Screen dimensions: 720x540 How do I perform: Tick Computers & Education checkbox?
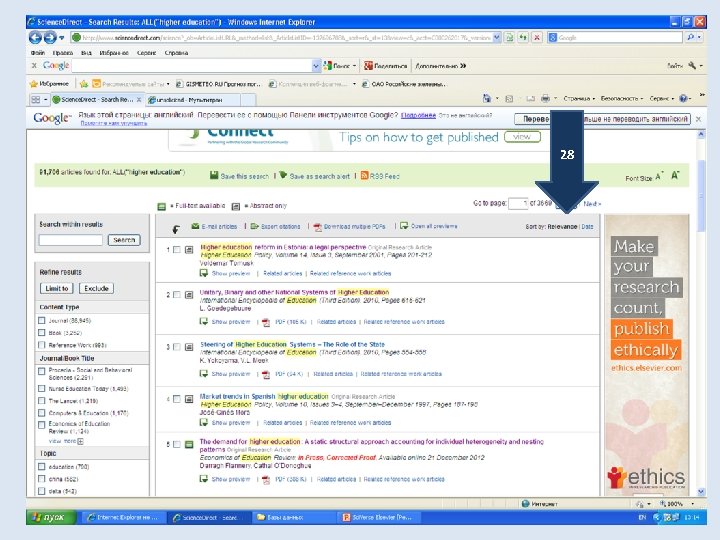click(42, 413)
